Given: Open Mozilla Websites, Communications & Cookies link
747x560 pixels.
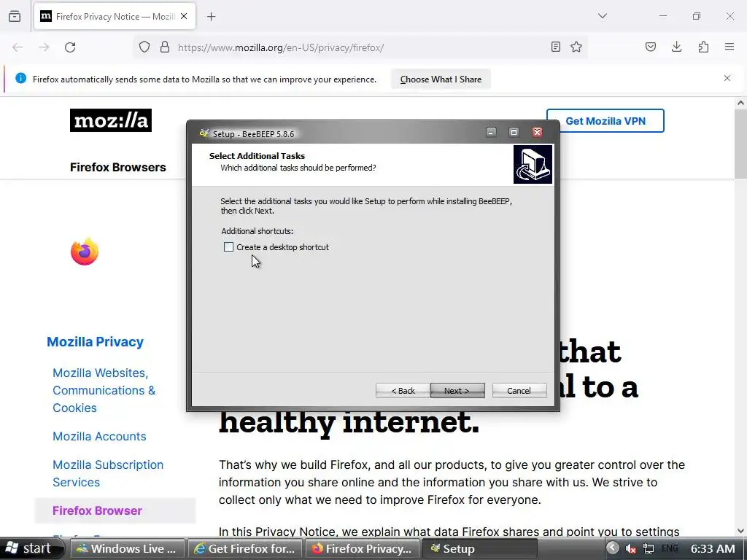Looking at the screenshot, I should (x=104, y=390).
